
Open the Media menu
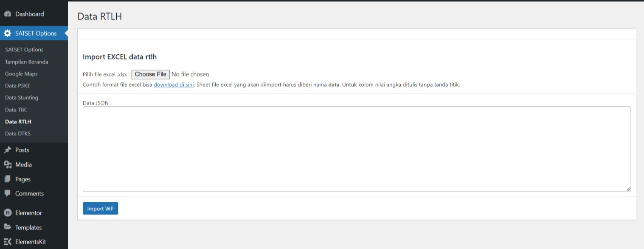point(34,164)
